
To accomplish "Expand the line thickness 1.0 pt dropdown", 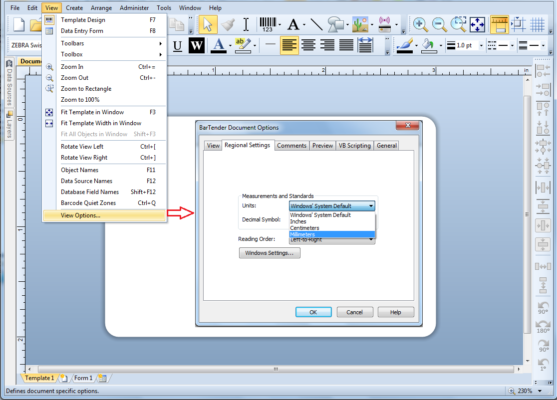I will click(x=481, y=45).
